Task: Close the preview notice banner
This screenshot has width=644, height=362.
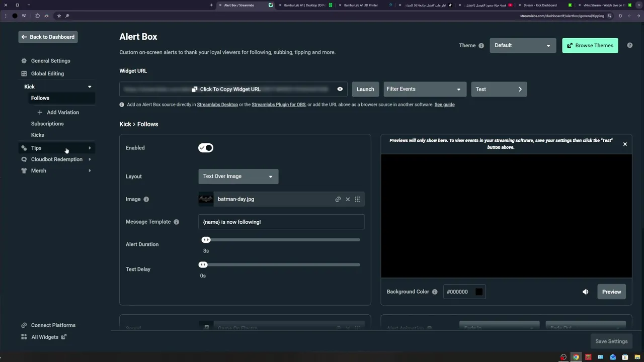Action: 625,144
